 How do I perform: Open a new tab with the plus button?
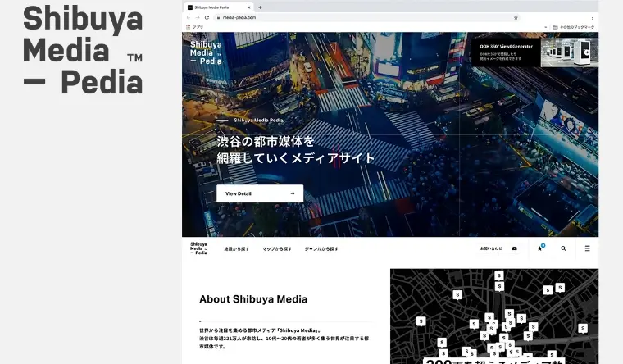coord(260,7)
